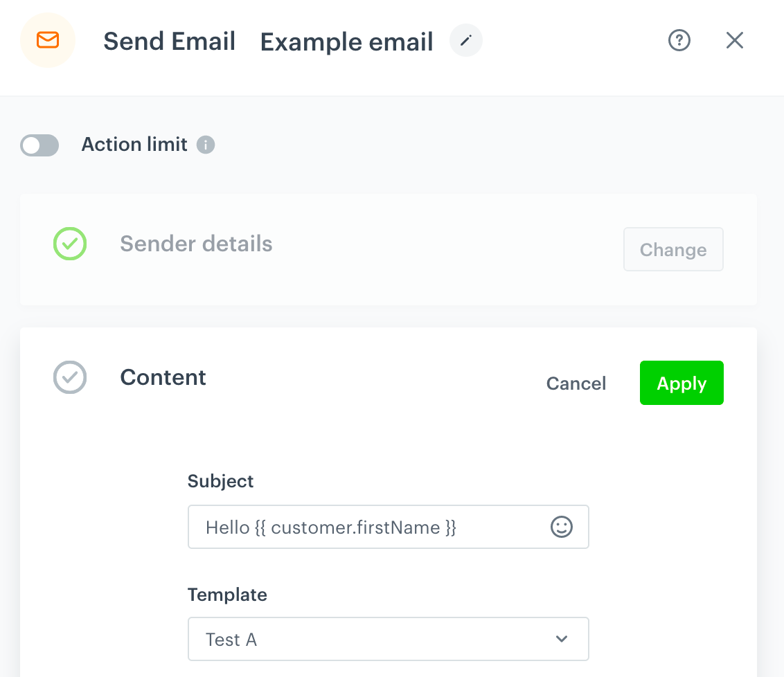The image size is (784, 677).
Task: Open help via the question mark icon
Action: 679,40
